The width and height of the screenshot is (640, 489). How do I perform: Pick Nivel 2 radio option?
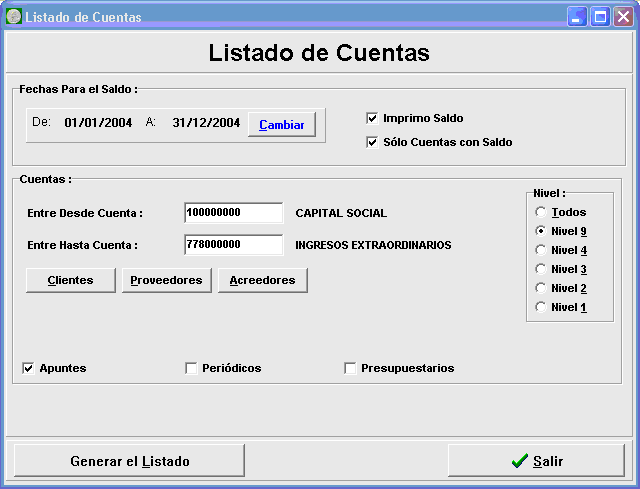[x=541, y=288]
